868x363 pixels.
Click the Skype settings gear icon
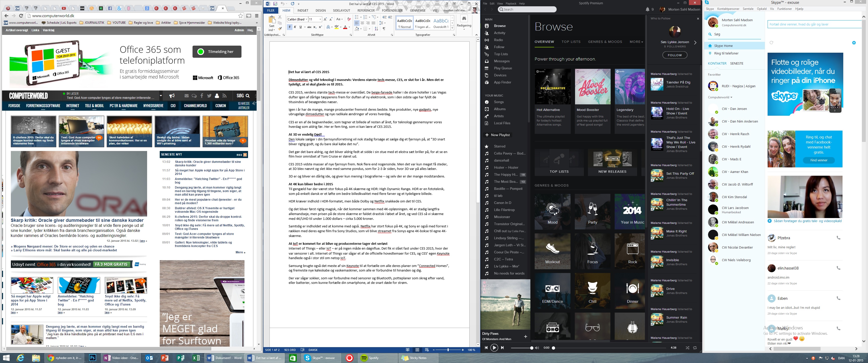[x=854, y=43]
